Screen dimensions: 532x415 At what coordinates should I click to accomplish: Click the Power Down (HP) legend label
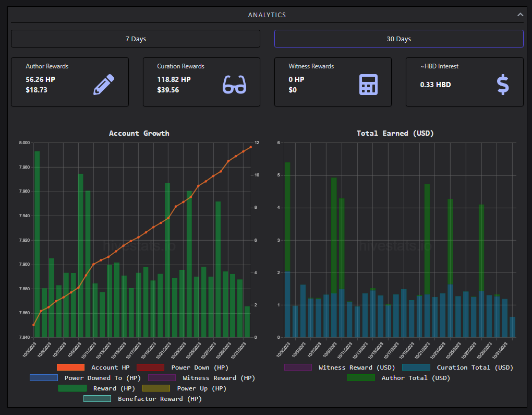click(x=200, y=367)
